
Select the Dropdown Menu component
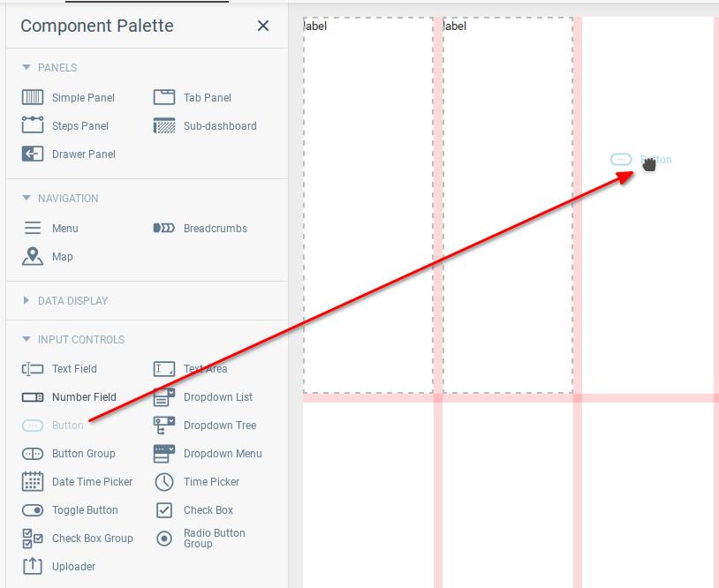208,454
